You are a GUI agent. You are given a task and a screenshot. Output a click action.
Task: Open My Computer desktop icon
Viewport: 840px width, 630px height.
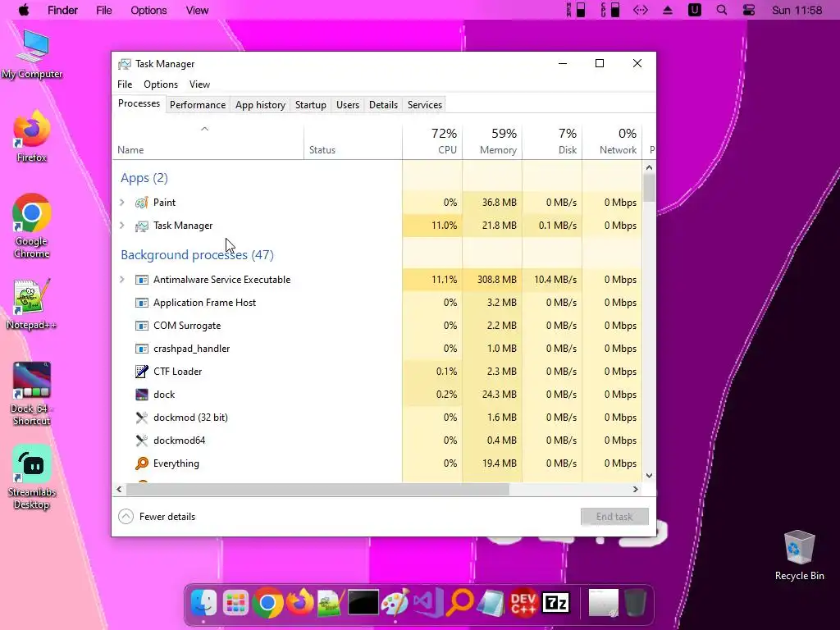tap(32, 55)
